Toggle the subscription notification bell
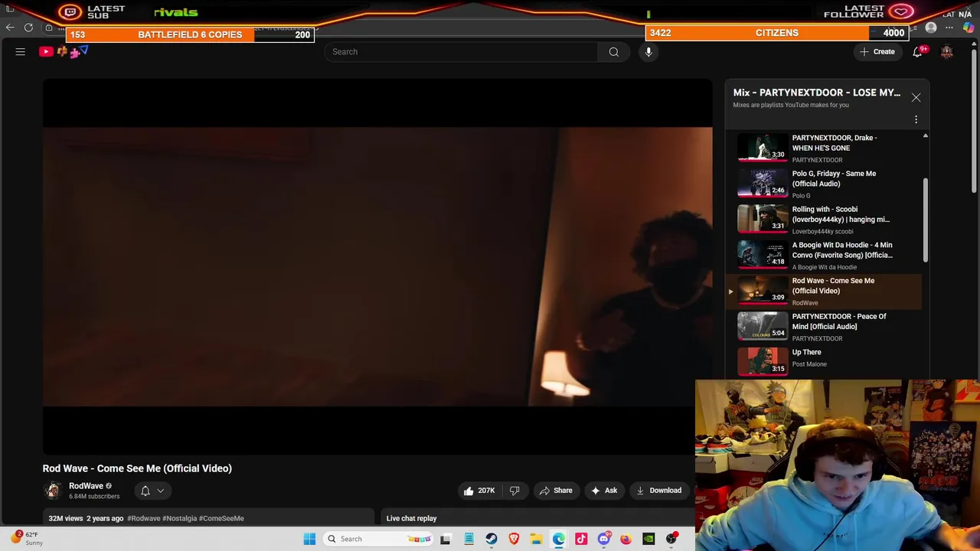The image size is (980, 551). point(145,491)
